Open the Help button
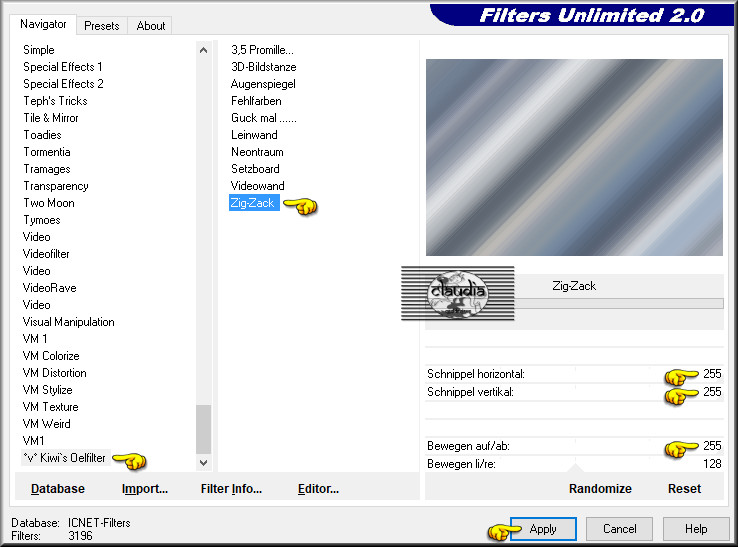Image resolution: width=738 pixels, height=547 pixels. click(696, 529)
